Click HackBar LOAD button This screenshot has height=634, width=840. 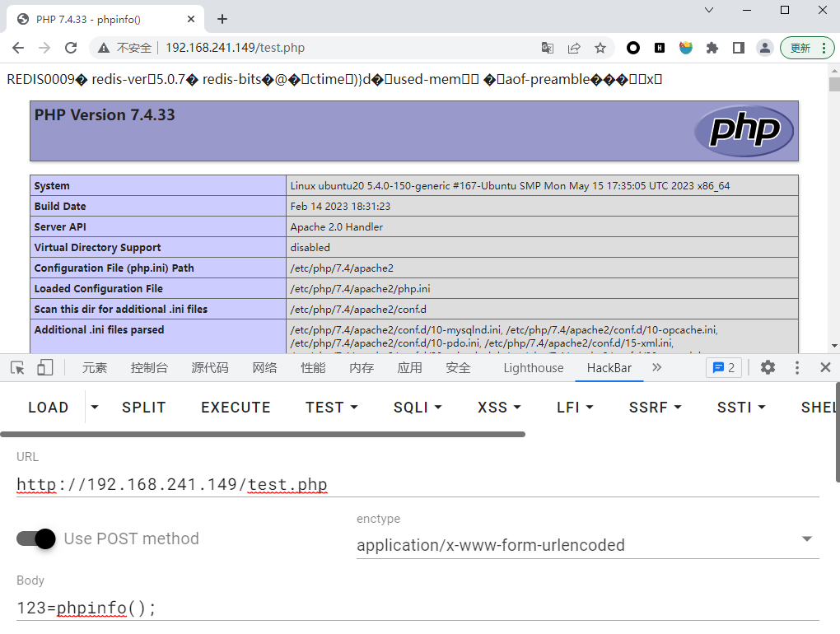49,408
